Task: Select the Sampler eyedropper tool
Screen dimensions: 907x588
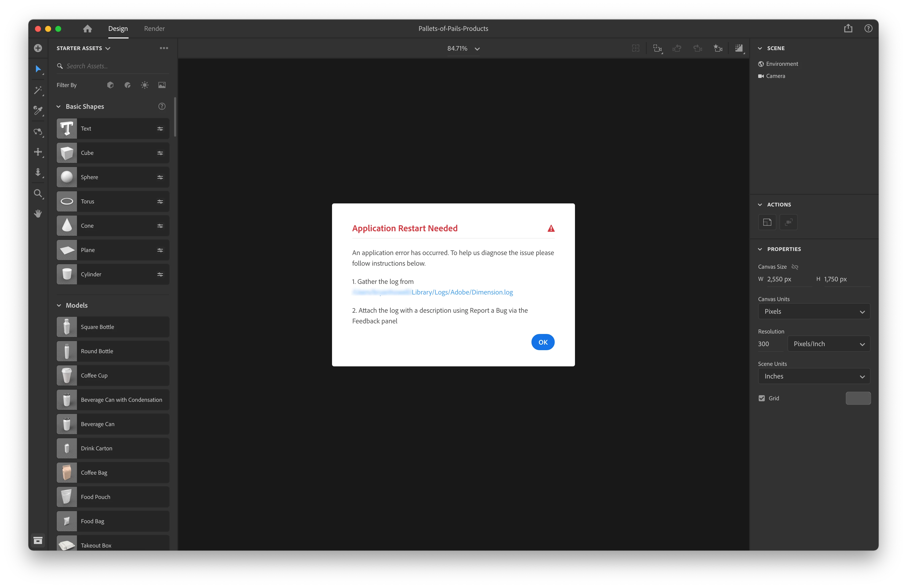Action: [x=38, y=111]
